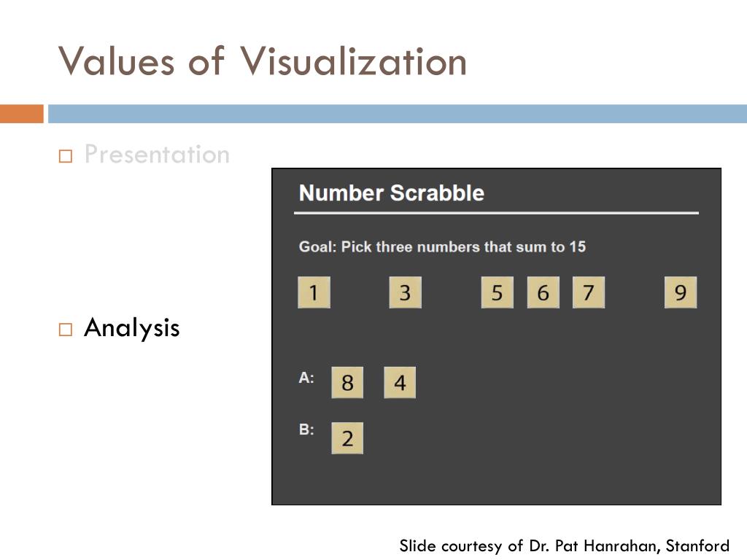Screen dimensions: 747x560
Task: Click the Number Scrabble heading
Action: tap(392, 192)
